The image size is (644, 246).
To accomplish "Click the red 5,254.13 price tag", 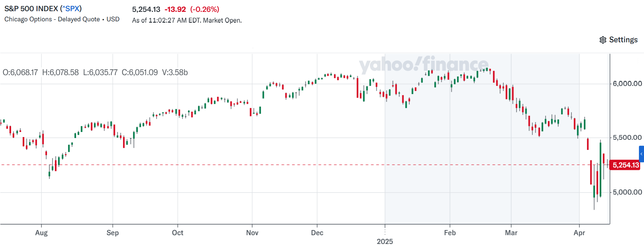I will 625,165.
